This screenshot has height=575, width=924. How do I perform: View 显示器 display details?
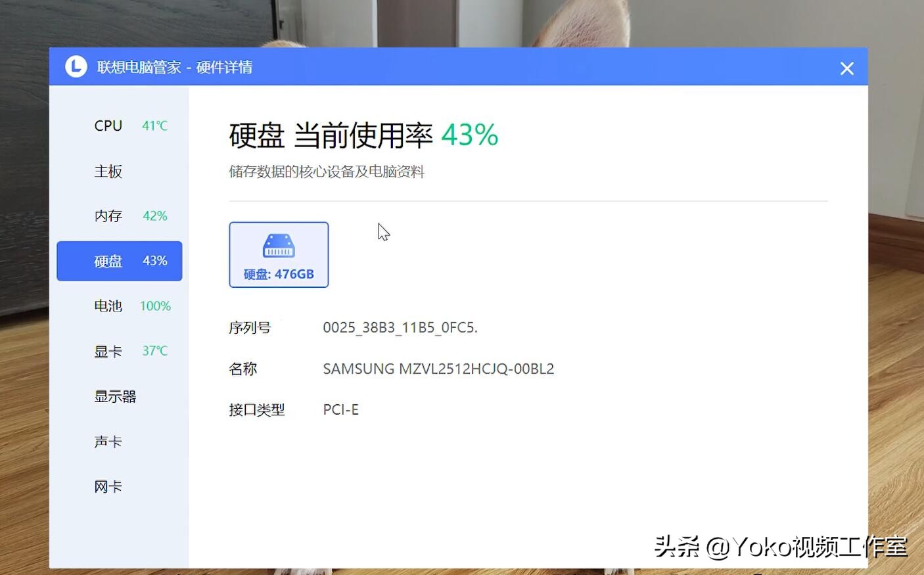[x=114, y=396]
